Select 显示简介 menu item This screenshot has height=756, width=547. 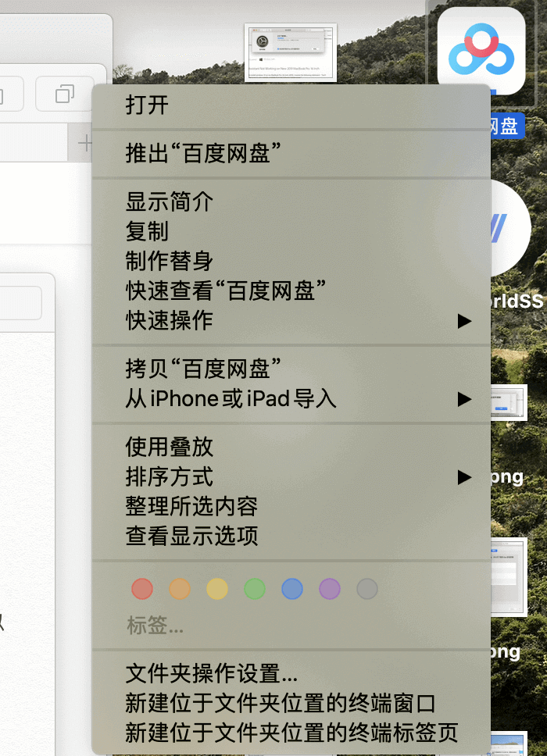pyautogui.click(x=170, y=201)
